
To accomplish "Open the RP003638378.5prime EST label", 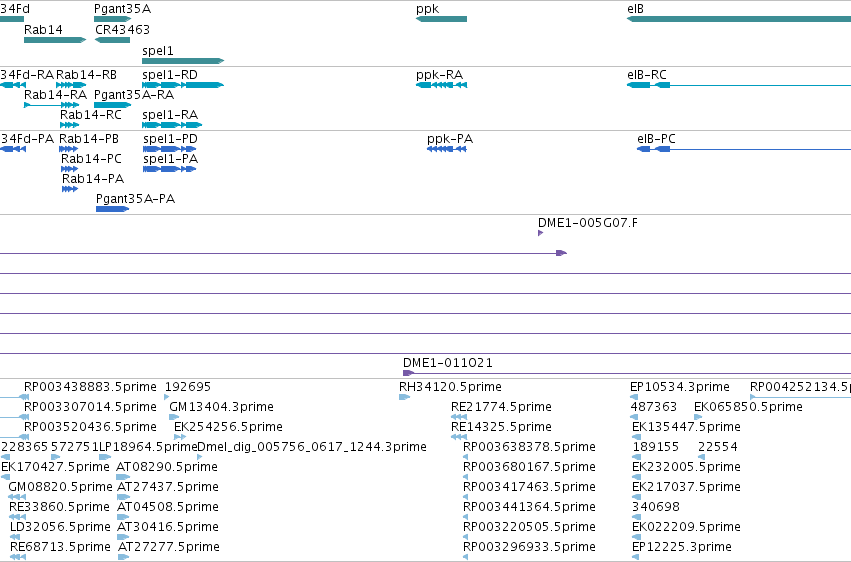I will tap(529, 447).
